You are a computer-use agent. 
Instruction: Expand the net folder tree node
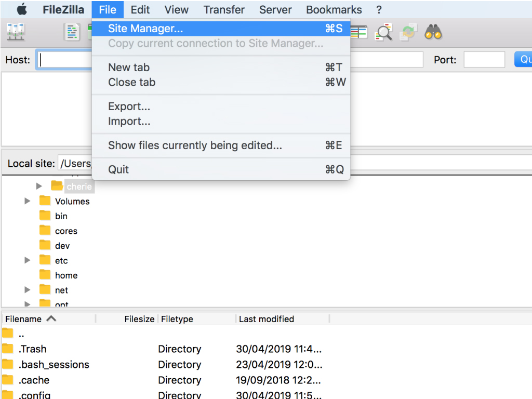pyautogui.click(x=28, y=290)
